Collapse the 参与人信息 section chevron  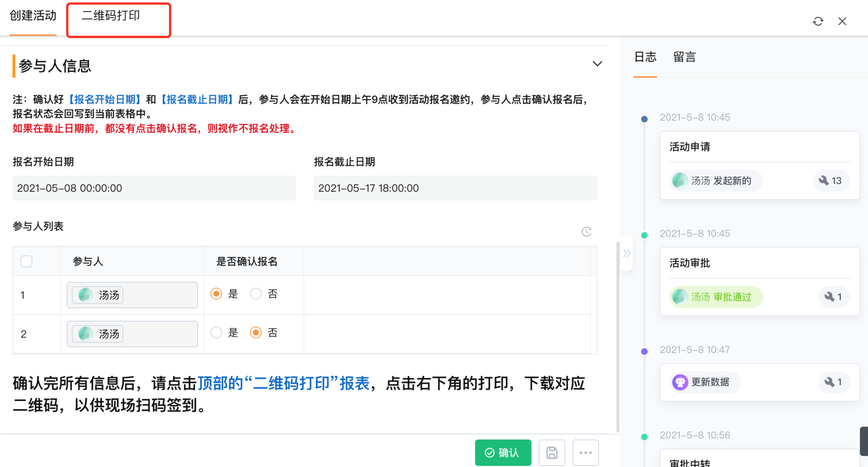pyautogui.click(x=597, y=64)
